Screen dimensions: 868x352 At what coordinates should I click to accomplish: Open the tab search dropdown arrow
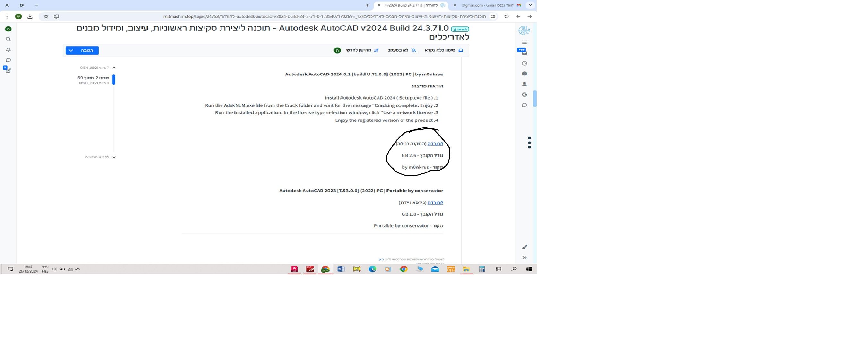[530, 5]
